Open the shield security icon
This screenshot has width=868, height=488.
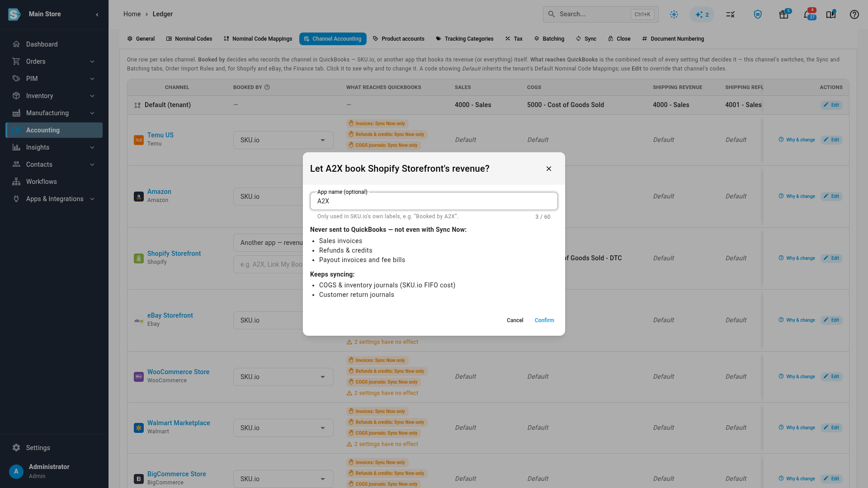pos(758,14)
